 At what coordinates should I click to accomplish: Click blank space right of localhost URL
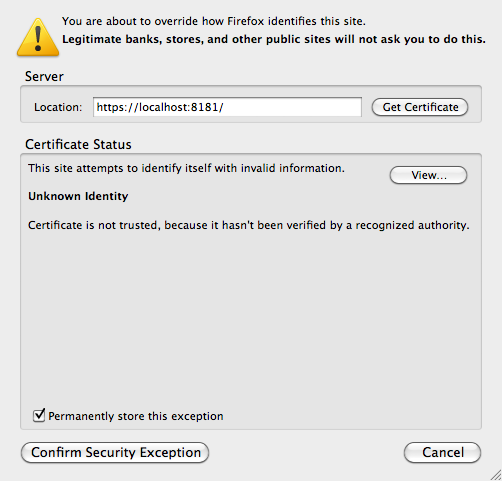coord(292,107)
